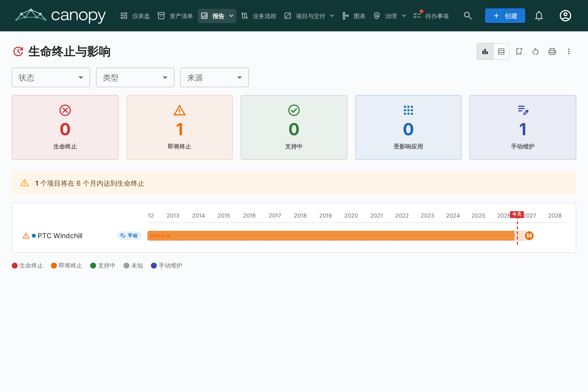Click the 未知 legend entry
Viewport: 588px width, 392px height.
pos(133,266)
